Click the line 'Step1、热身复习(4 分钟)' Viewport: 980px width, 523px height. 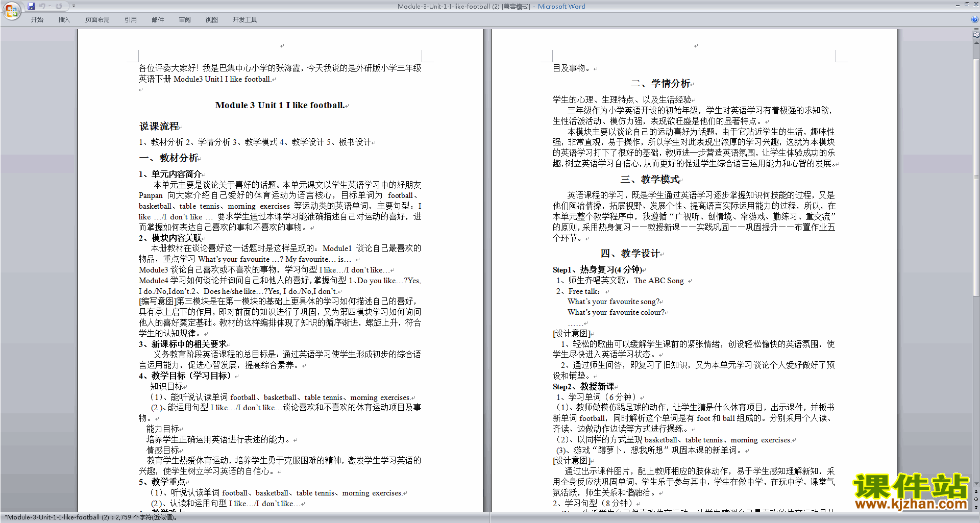(x=597, y=269)
